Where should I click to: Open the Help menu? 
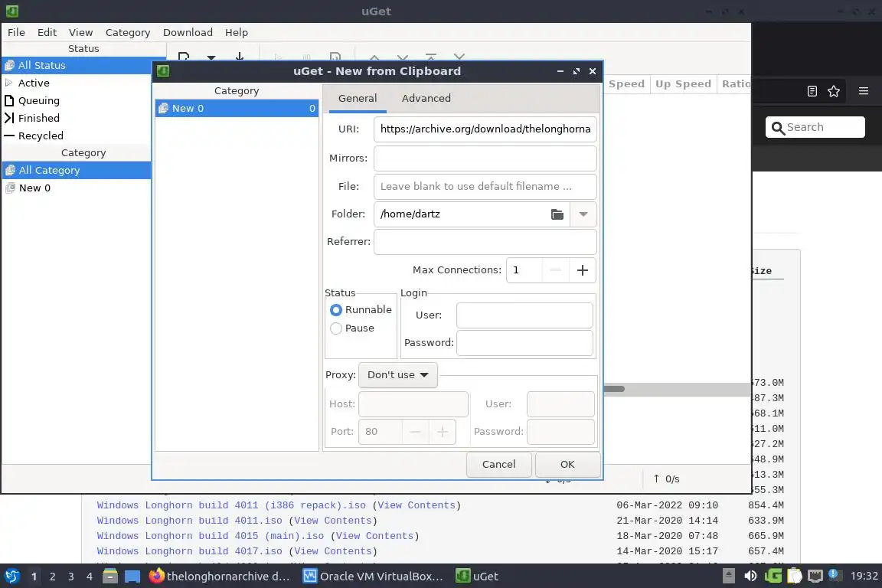tap(237, 33)
